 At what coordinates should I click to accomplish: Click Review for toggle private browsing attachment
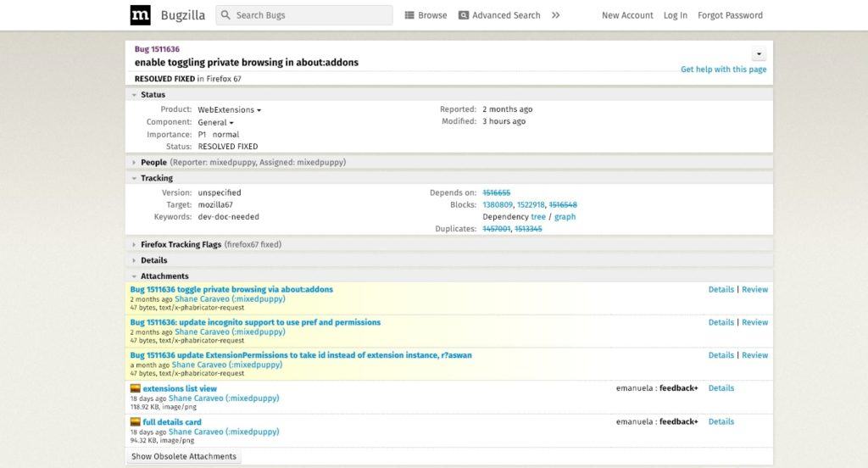[754, 290]
